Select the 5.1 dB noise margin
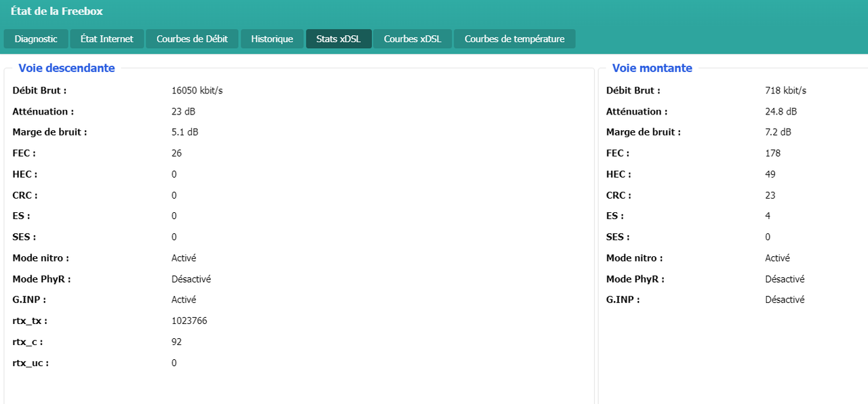868x404 pixels. pos(185,132)
